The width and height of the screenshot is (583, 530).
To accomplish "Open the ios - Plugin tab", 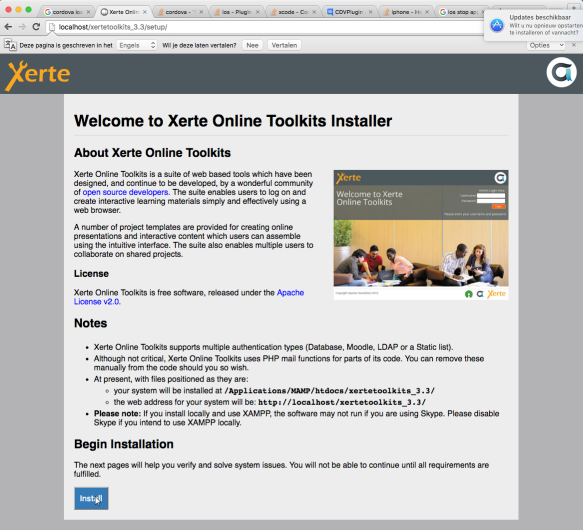I will (x=235, y=12).
